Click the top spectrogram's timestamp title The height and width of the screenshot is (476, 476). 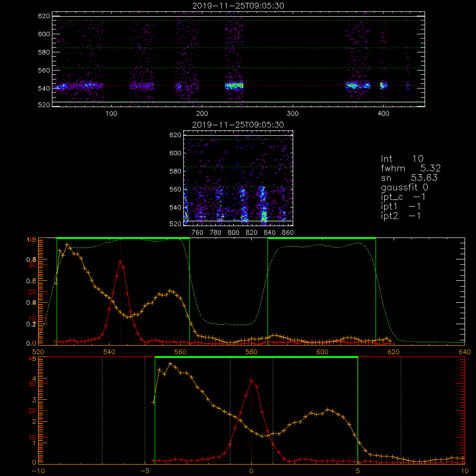pos(238,6)
